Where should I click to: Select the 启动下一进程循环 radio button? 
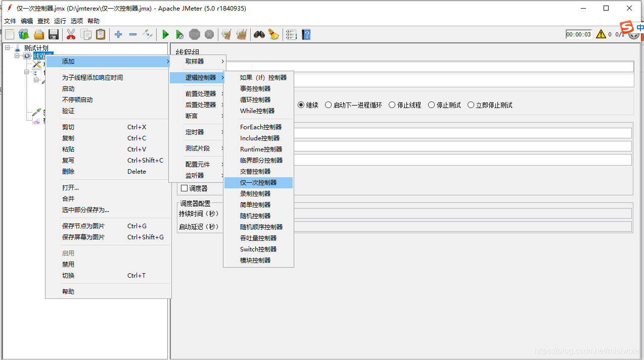coord(329,105)
